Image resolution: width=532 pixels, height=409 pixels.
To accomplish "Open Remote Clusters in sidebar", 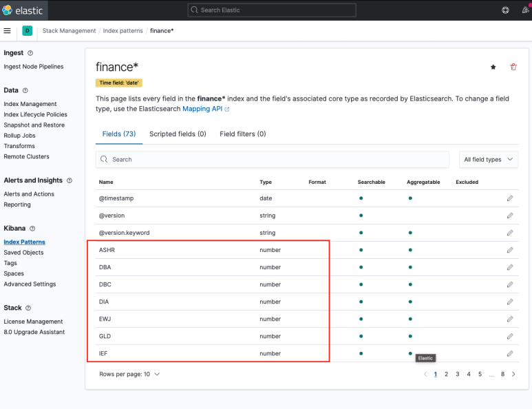I will click(x=26, y=156).
